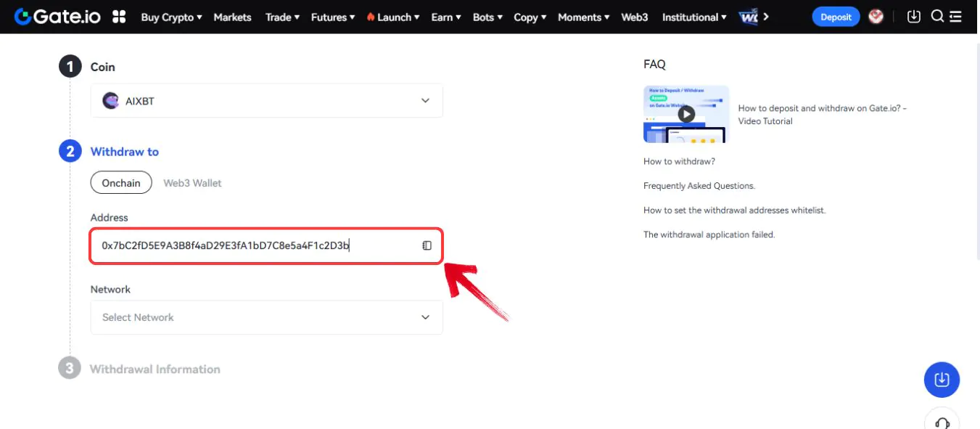Open the hamburger menu icon
This screenshot has width=980, height=429.
coord(955,17)
